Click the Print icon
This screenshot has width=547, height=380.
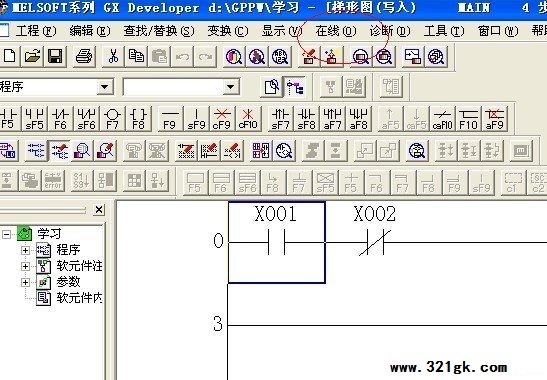[84, 56]
